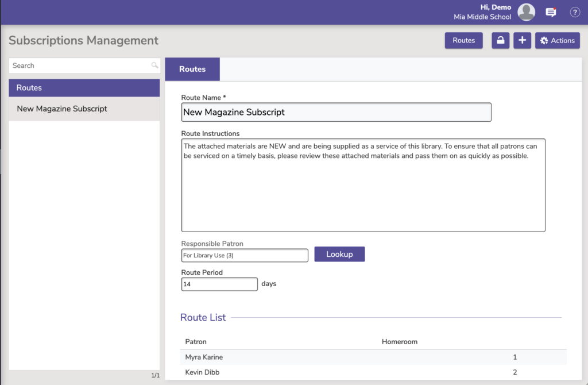Switch to the Routes tab
This screenshot has height=385, width=588.
192,69
